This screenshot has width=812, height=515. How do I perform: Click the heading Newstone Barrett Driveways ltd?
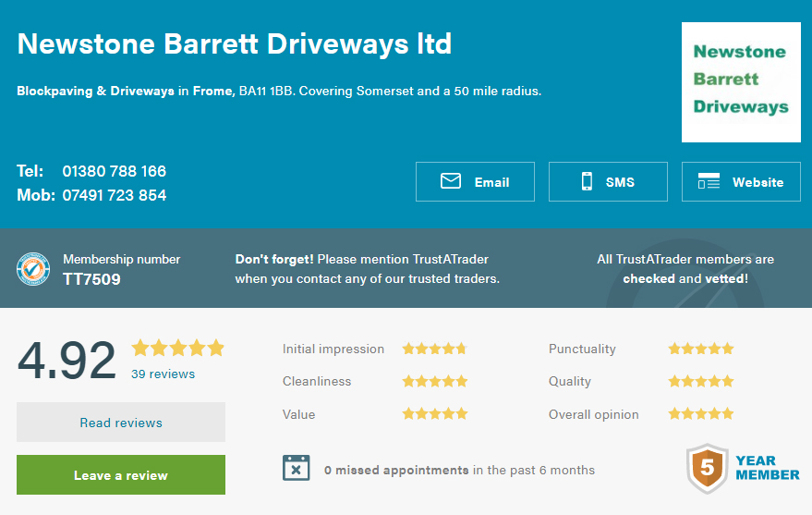pos(235,43)
